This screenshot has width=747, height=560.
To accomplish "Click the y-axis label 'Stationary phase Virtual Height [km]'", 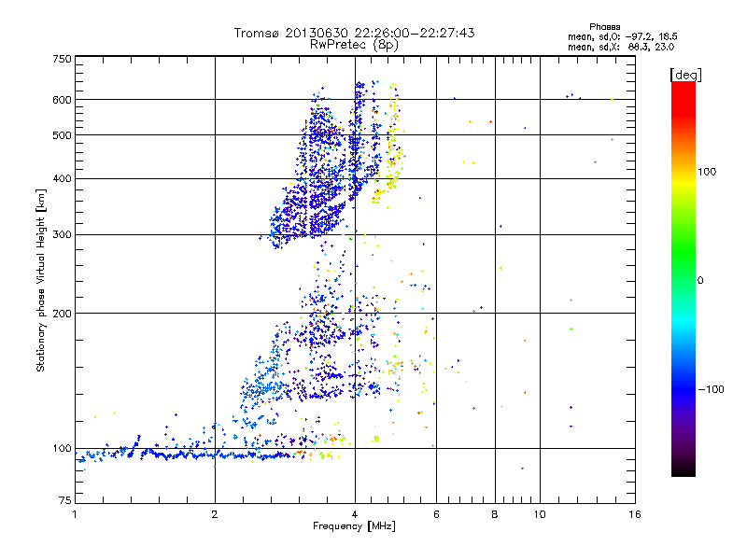I will pos(40,281).
